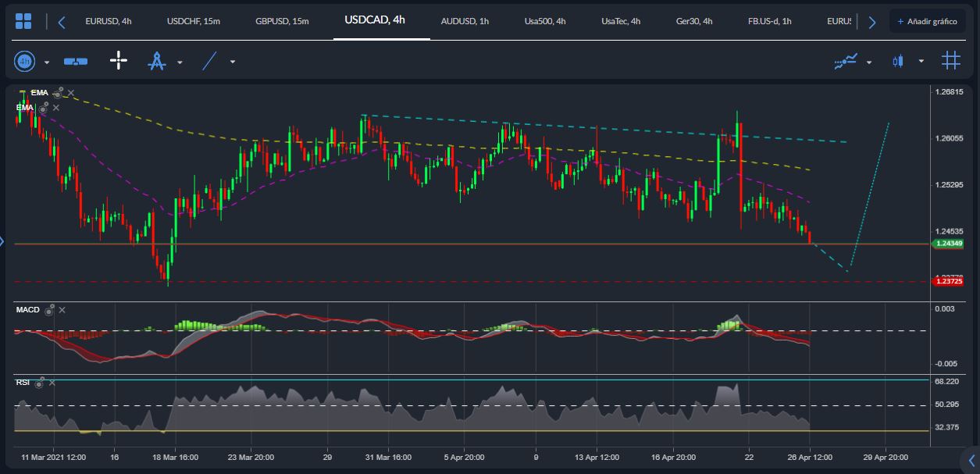Click the left chevron to scroll chart tabs
The height and width of the screenshot is (474, 980).
[x=61, y=21]
